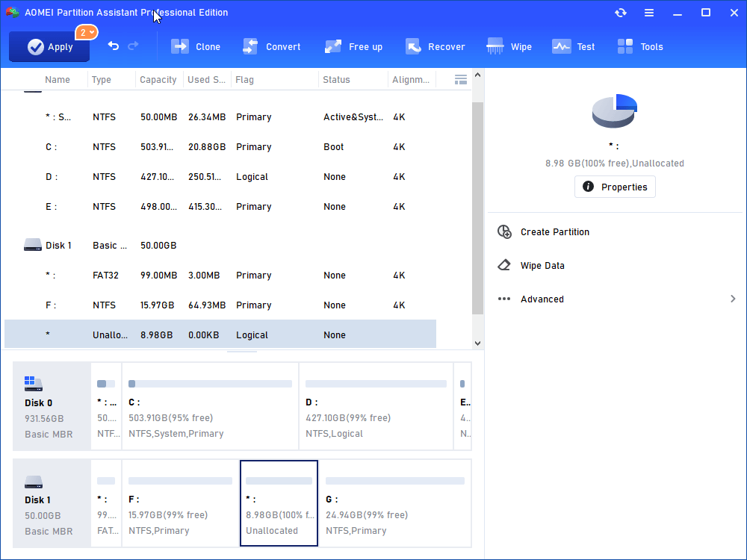Select the 8.98GB Unallocated block on Disk 1
Screen dimensions: 747x560
point(279,503)
